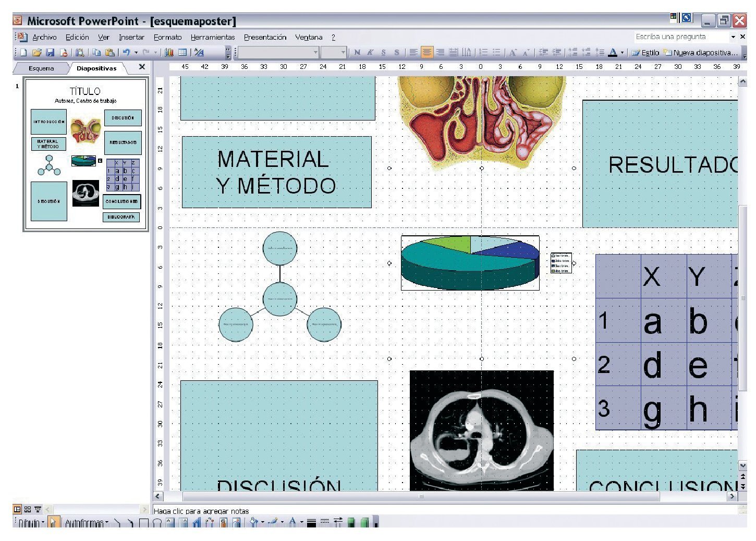Click the Nueva diapositiva button

pyautogui.click(x=700, y=53)
